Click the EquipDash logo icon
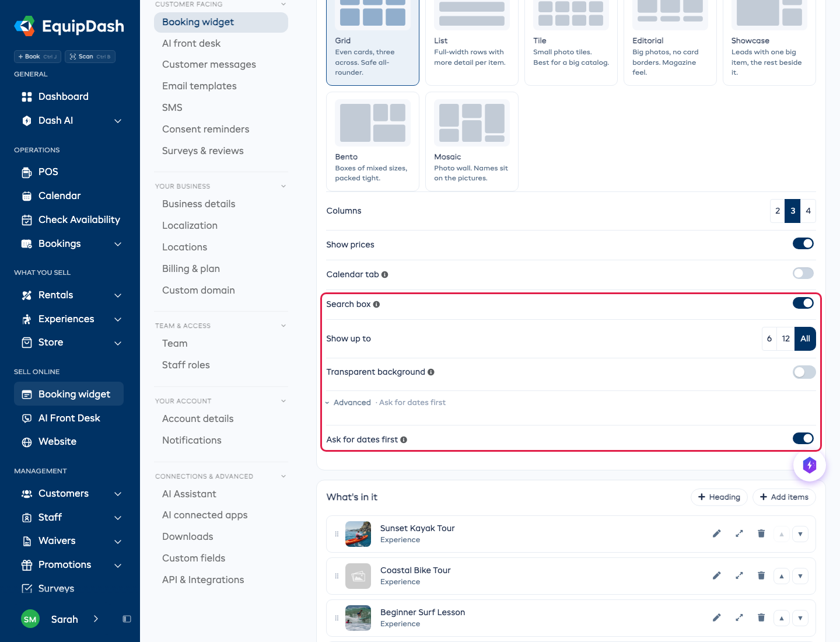This screenshot has width=840, height=642. click(x=24, y=26)
